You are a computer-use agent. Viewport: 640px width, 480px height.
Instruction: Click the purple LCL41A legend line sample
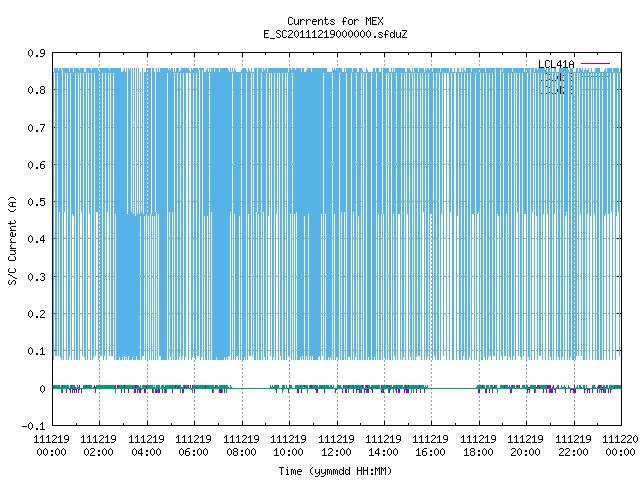point(595,64)
